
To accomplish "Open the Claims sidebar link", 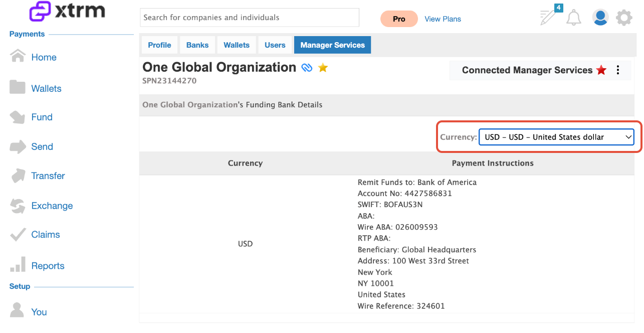I will [x=46, y=234].
